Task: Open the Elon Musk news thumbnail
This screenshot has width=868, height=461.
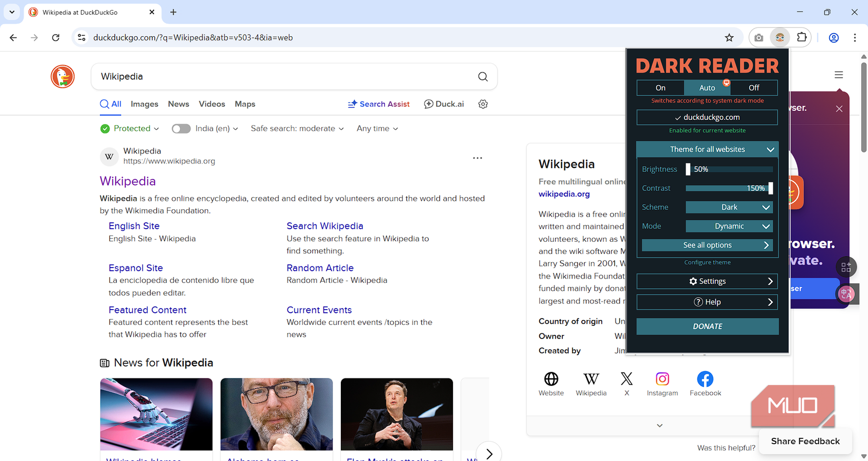Action: tap(397, 414)
